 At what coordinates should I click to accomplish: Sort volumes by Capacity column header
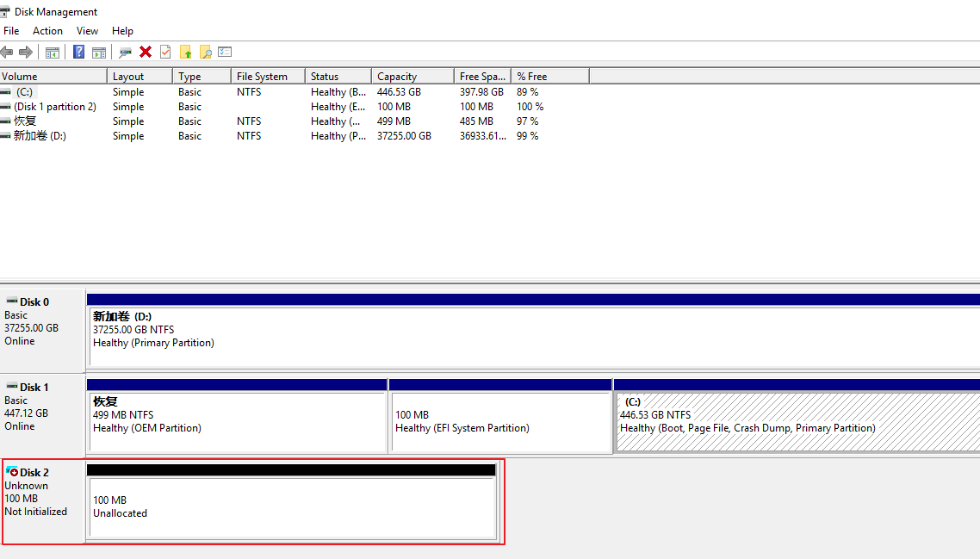pos(412,77)
